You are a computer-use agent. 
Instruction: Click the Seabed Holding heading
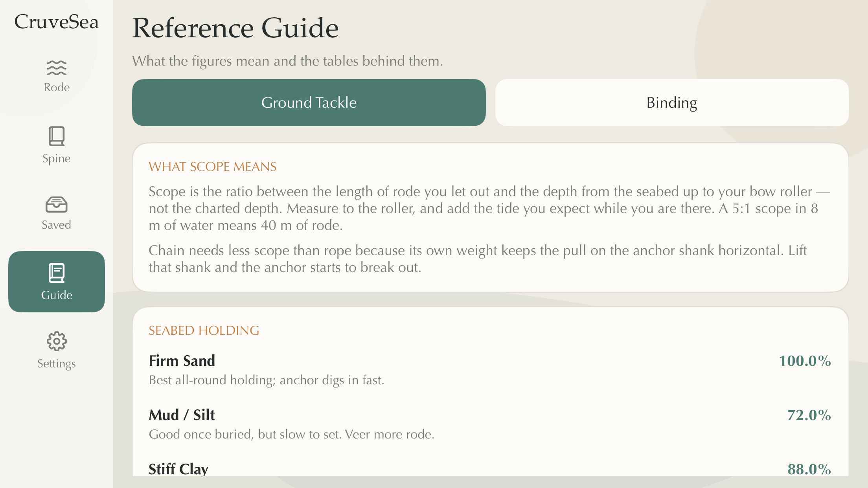tap(204, 330)
